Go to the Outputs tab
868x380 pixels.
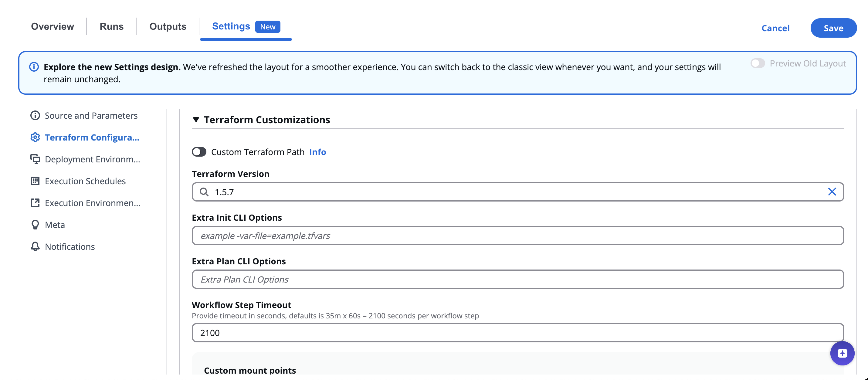[x=168, y=26]
